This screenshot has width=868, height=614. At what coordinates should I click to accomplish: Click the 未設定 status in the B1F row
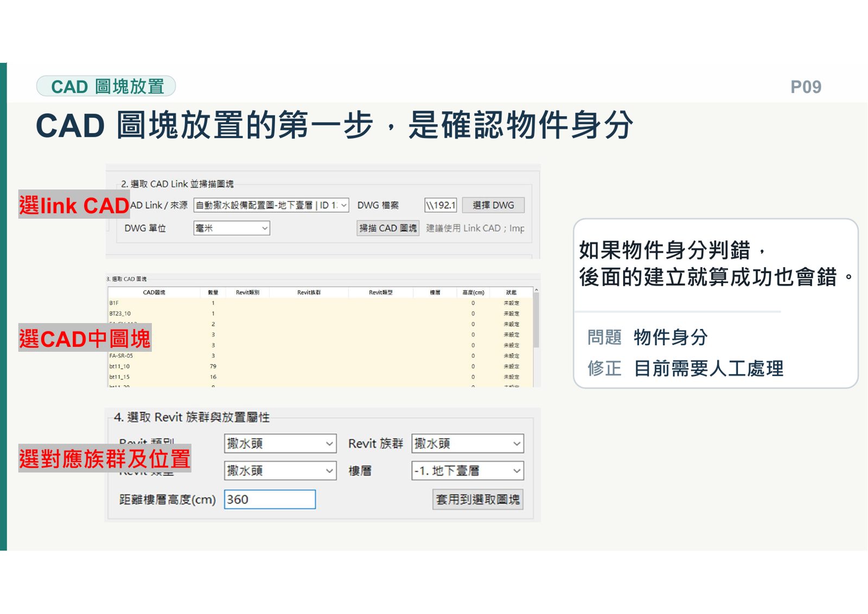pyautogui.click(x=511, y=303)
